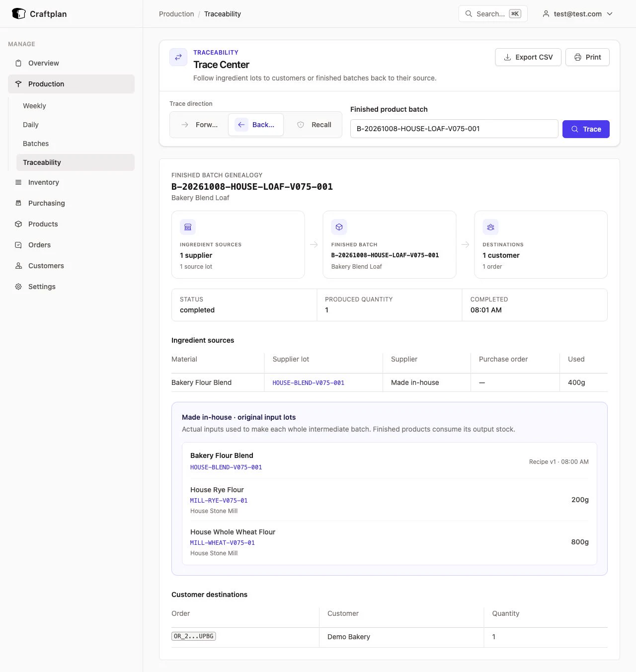Click the search magnifier icon in top bar
Image resolution: width=636 pixels, height=672 pixels.
point(469,14)
